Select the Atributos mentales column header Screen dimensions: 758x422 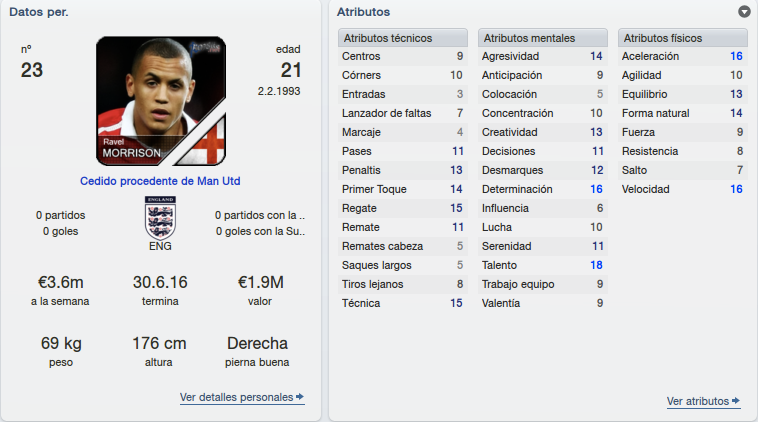542,38
